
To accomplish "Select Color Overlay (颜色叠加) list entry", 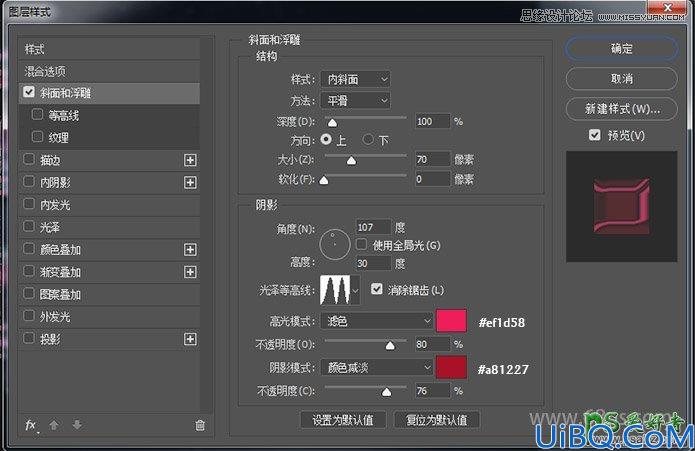I will coord(109,250).
